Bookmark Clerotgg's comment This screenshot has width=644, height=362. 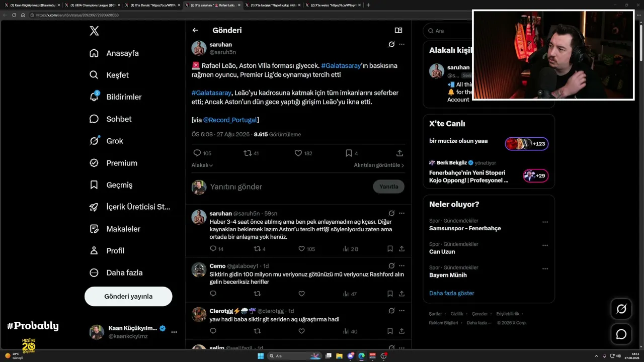pyautogui.click(x=390, y=331)
